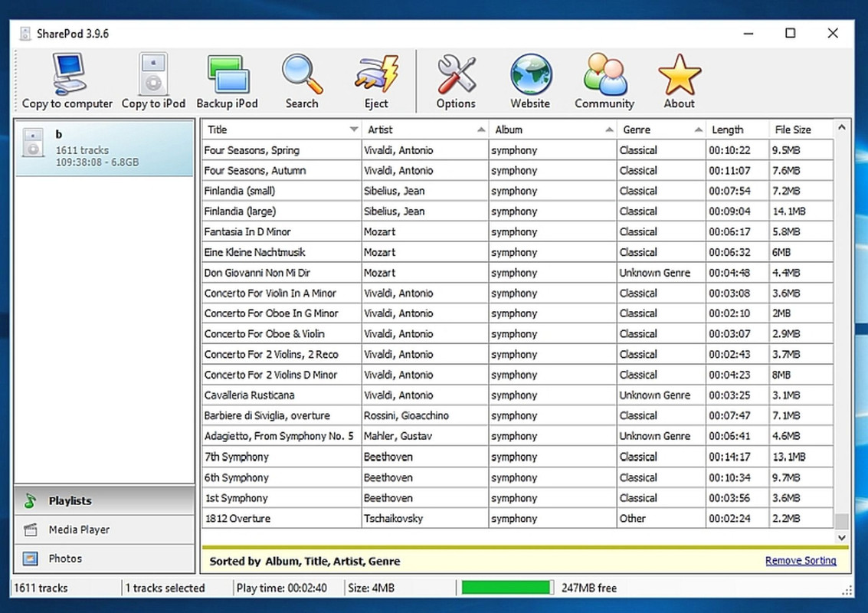The height and width of the screenshot is (613, 868).
Task: Sort by the Length column header
Action: 737,129
